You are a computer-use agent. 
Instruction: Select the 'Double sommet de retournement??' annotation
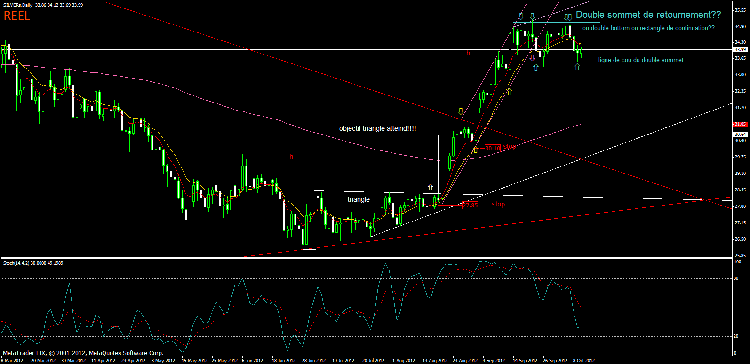648,15
